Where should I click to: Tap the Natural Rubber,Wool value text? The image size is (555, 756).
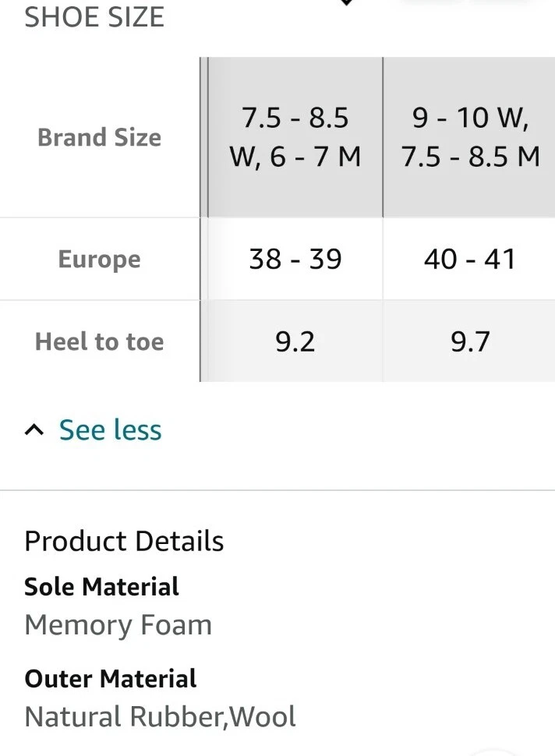tap(160, 717)
